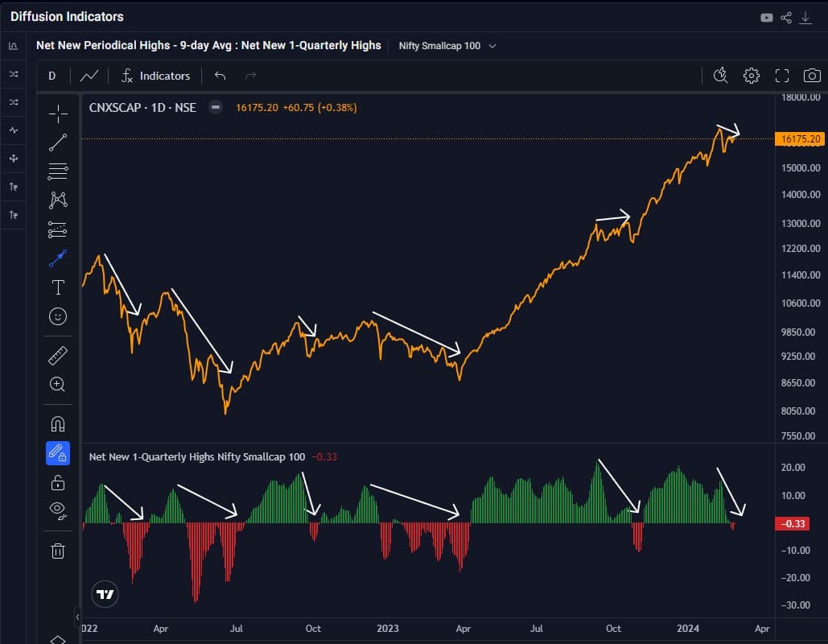Open the Indicators menu
Image resolution: width=828 pixels, height=644 pixels.
(155, 76)
